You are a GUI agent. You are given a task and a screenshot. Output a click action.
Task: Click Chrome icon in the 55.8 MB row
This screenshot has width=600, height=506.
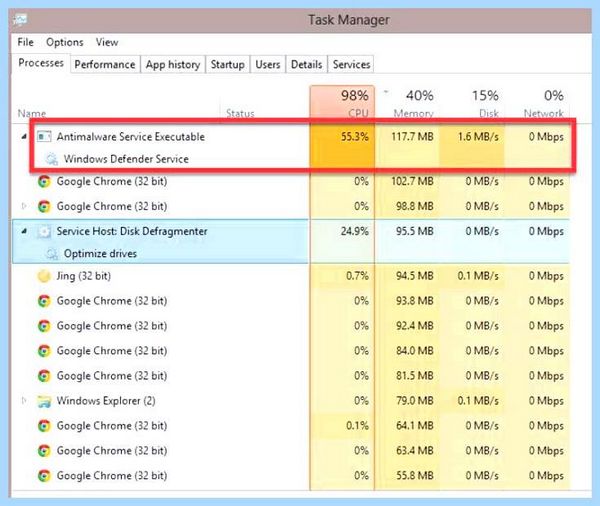44,476
